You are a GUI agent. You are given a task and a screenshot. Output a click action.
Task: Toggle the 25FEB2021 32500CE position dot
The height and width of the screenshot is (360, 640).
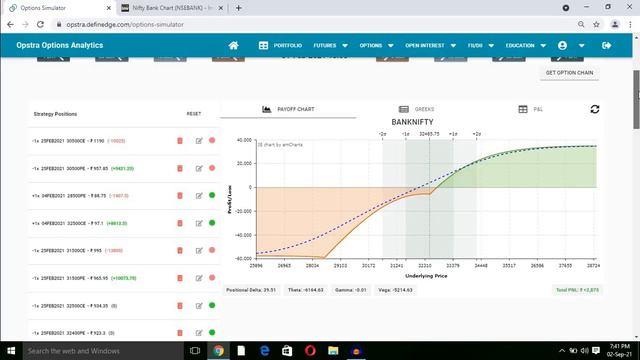coord(212,305)
